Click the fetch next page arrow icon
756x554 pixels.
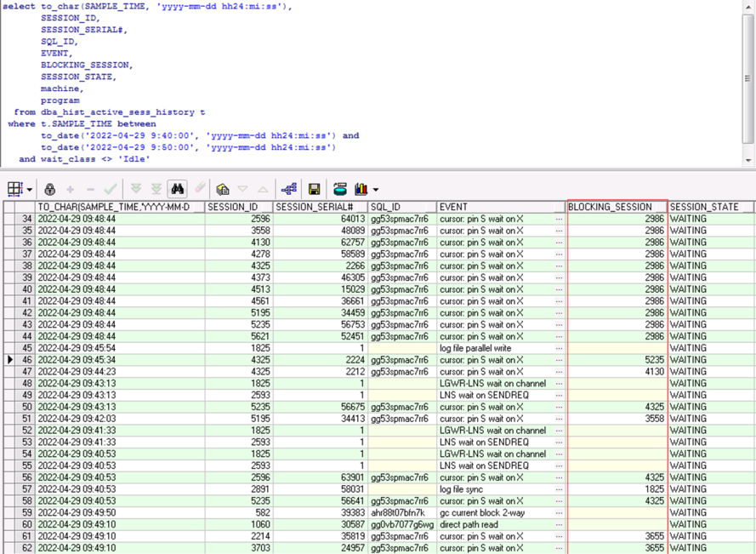[134, 189]
